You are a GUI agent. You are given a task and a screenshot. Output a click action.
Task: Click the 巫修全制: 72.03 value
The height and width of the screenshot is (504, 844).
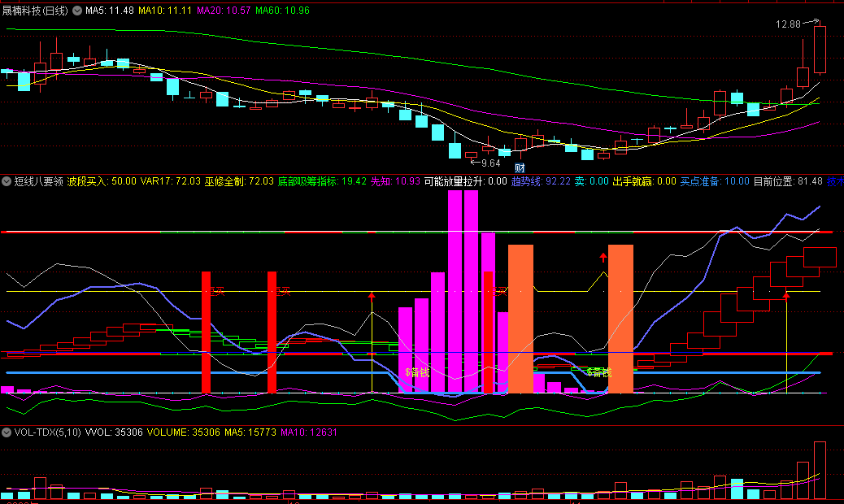click(x=239, y=181)
